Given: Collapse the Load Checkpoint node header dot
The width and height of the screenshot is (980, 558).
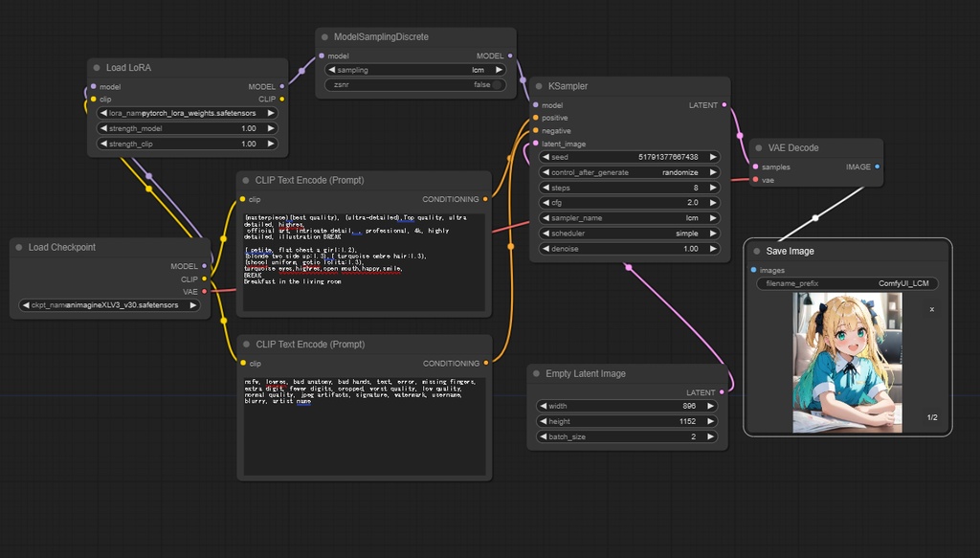Looking at the screenshot, I should pos(18,247).
